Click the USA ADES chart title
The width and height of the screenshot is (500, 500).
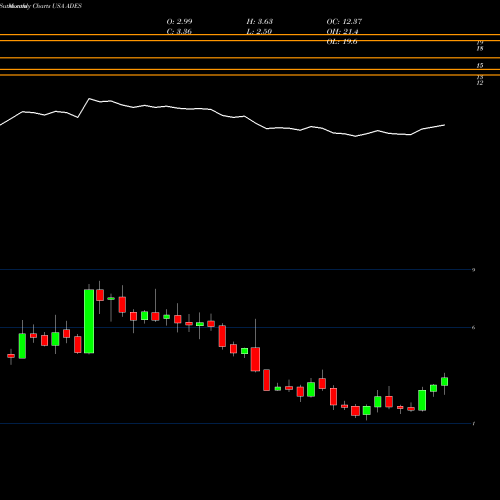pyautogui.click(x=41, y=6)
